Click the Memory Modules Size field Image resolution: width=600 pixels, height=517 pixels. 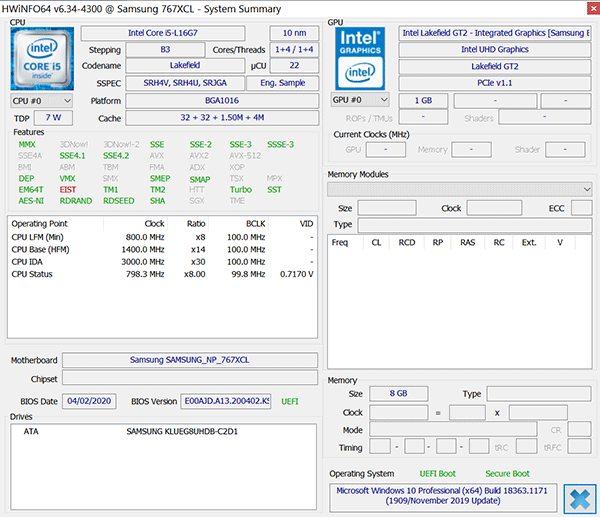[387, 208]
